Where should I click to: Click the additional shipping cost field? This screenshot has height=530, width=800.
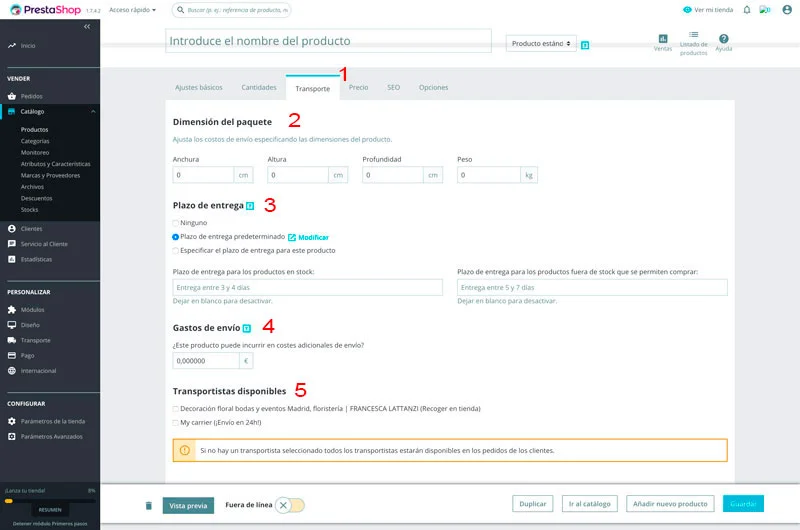[x=206, y=361]
